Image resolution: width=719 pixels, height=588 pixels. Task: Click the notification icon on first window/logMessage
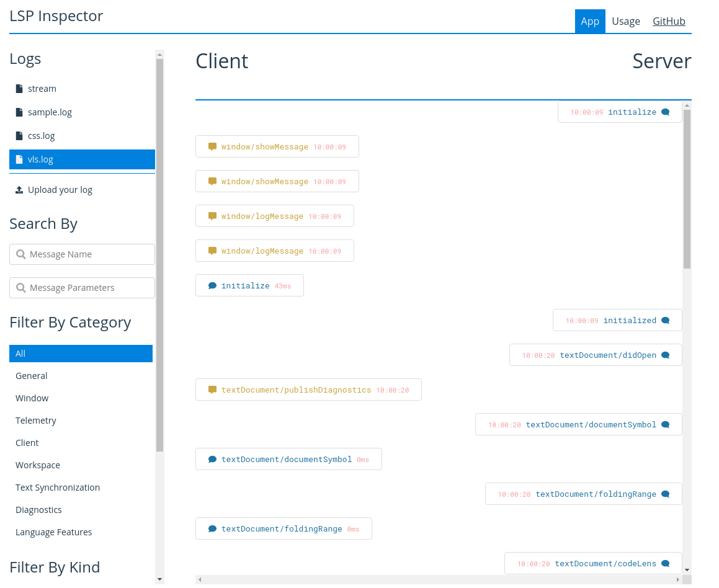point(212,216)
